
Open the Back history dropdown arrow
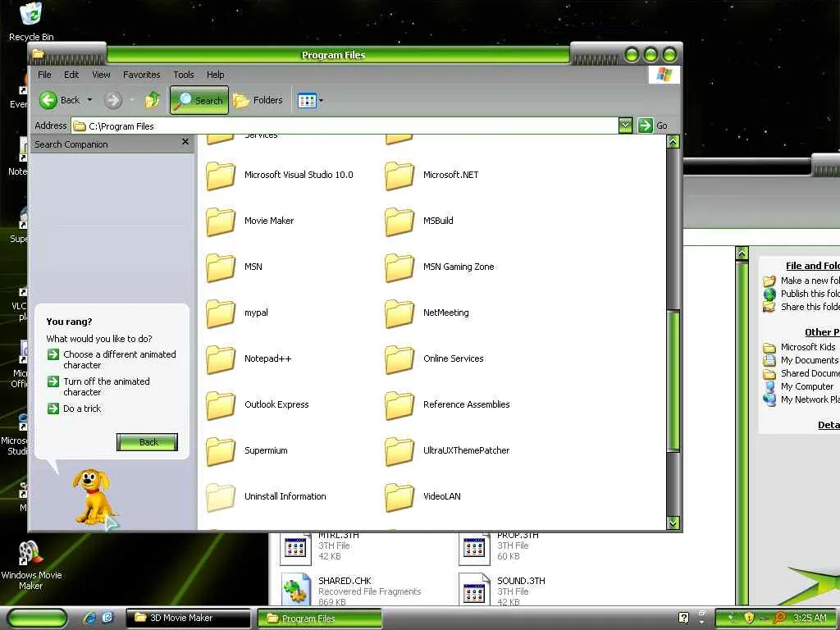89,100
